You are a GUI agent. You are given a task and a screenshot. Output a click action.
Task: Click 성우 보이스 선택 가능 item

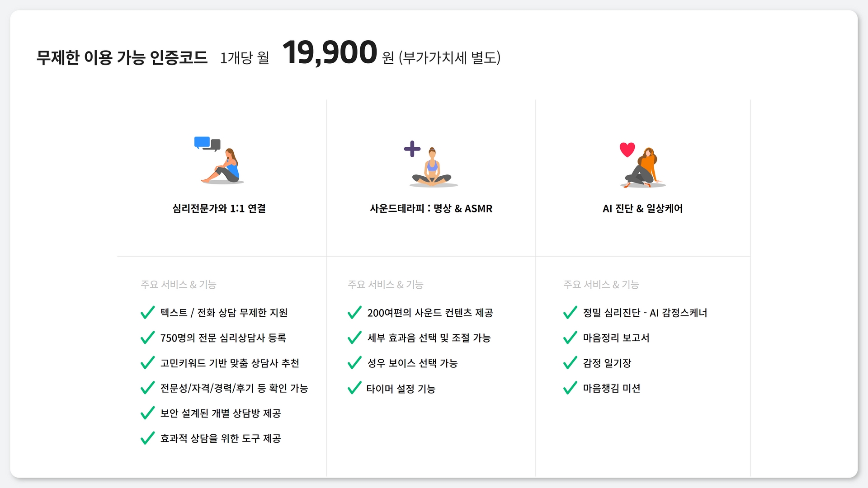pyautogui.click(x=412, y=363)
